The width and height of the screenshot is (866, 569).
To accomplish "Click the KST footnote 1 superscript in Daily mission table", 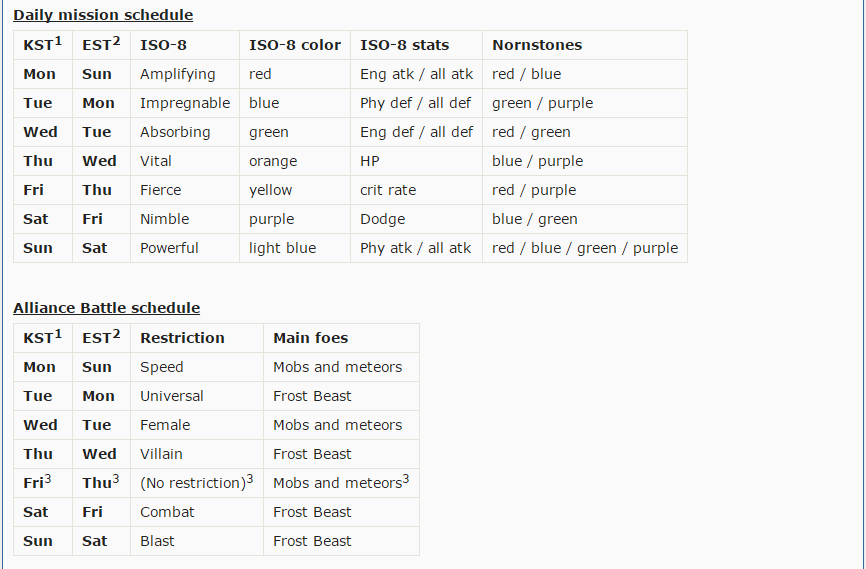I will coord(58,41).
